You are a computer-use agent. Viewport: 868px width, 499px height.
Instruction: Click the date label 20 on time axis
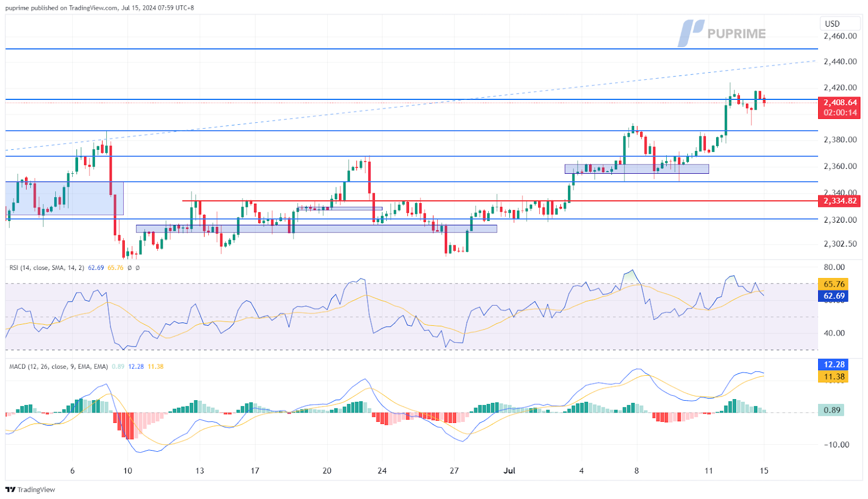pyautogui.click(x=327, y=471)
